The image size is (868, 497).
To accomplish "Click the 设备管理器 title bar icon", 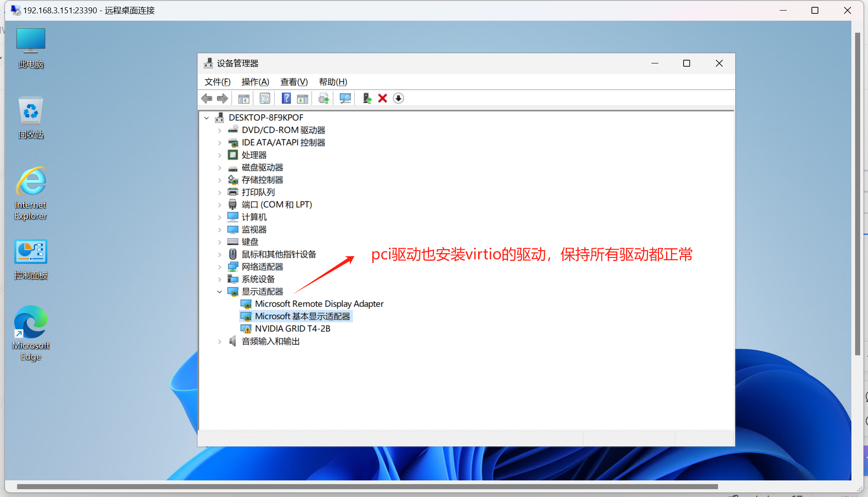I will pyautogui.click(x=208, y=63).
